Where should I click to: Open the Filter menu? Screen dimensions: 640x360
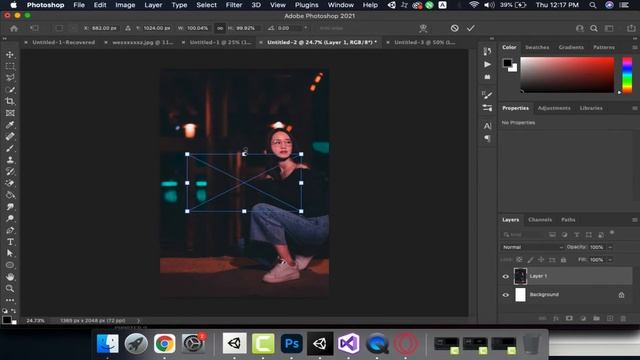tap(234, 5)
